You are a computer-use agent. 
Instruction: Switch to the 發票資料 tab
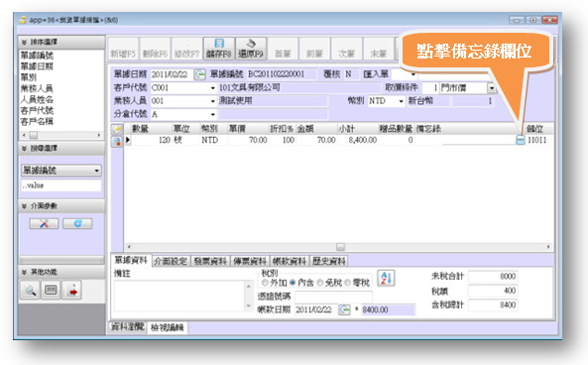pyautogui.click(x=210, y=261)
